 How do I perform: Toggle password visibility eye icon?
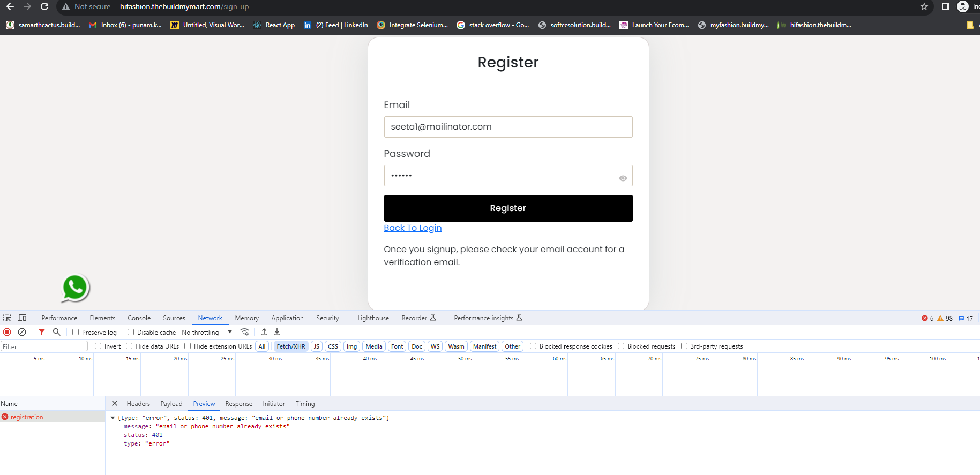pyautogui.click(x=623, y=178)
